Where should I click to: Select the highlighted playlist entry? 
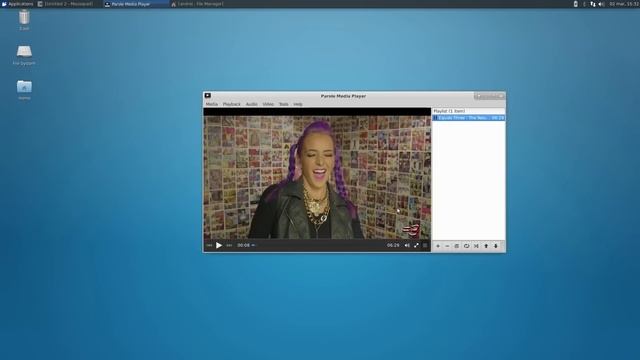point(469,118)
